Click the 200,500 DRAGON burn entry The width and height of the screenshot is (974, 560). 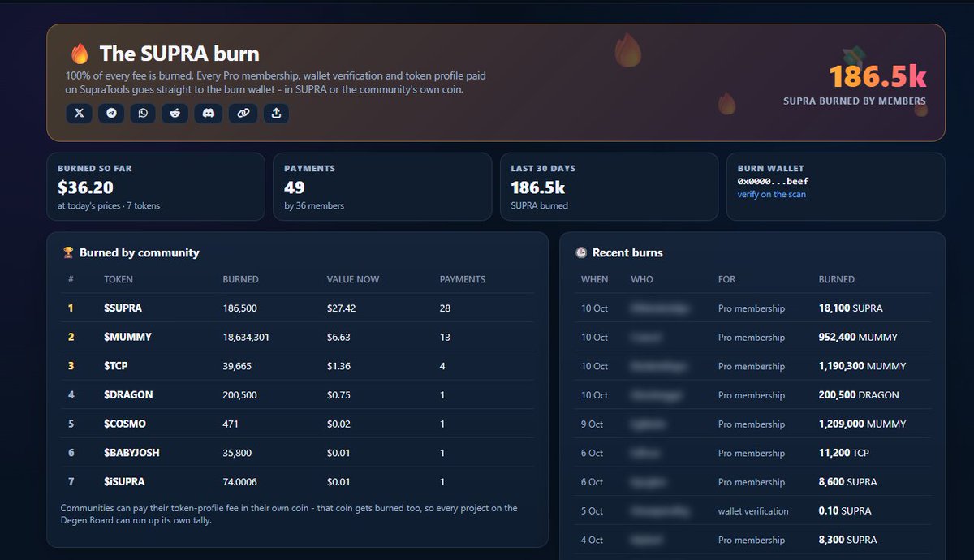click(x=860, y=395)
